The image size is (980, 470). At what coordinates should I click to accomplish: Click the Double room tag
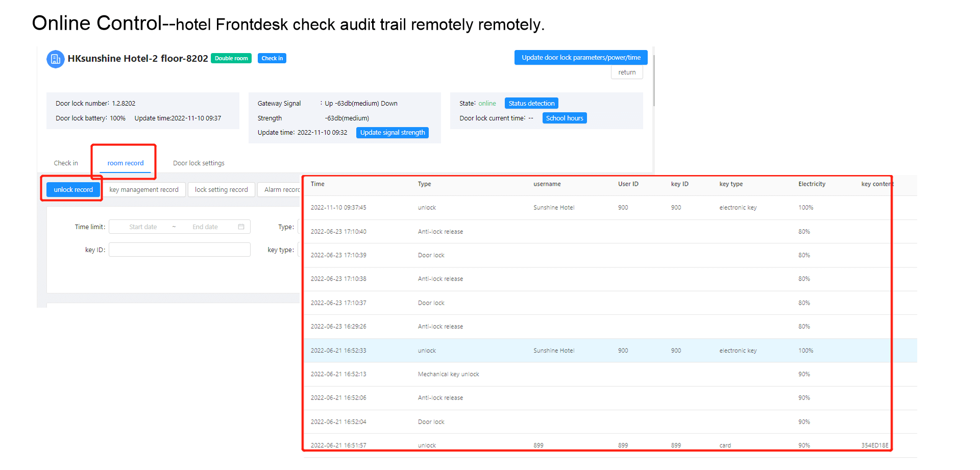click(231, 59)
